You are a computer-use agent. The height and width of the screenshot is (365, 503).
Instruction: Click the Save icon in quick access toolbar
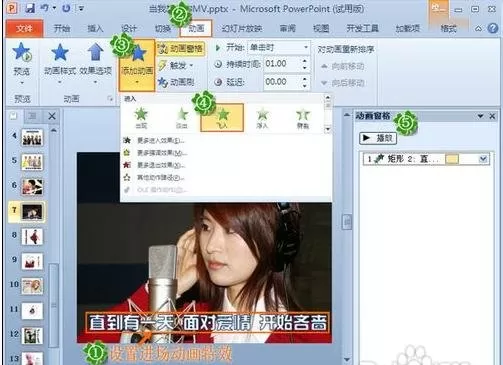click(30, 8)
